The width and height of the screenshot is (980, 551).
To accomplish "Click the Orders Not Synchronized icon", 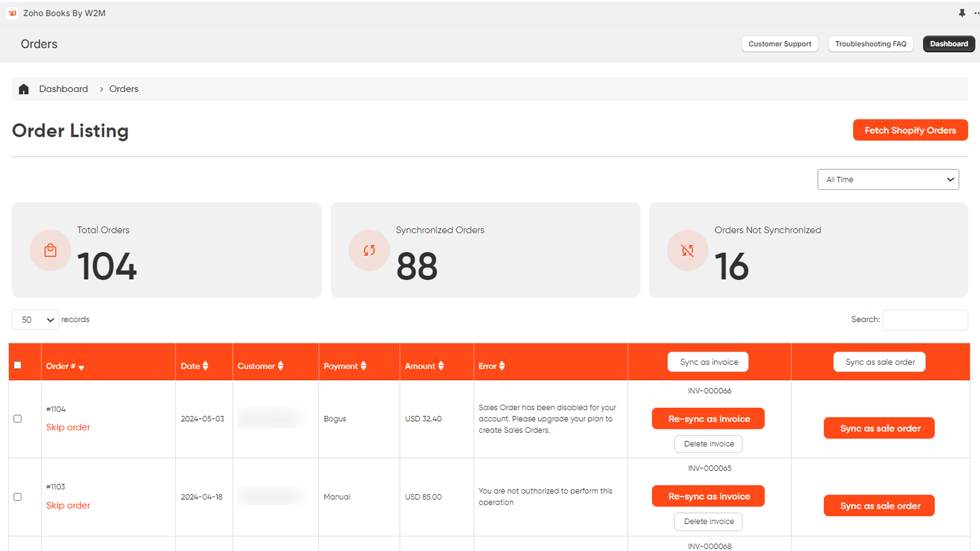I will (x=687, y=250).
